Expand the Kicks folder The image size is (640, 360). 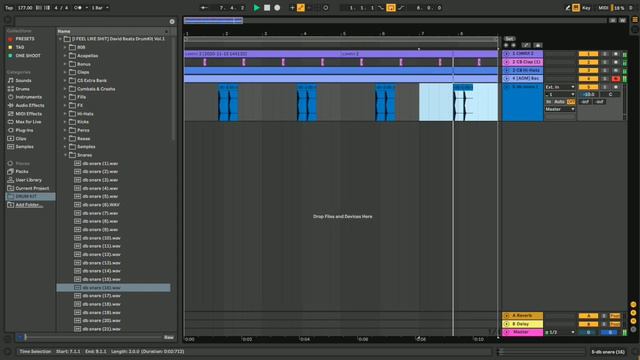click(x=64, y=122)
